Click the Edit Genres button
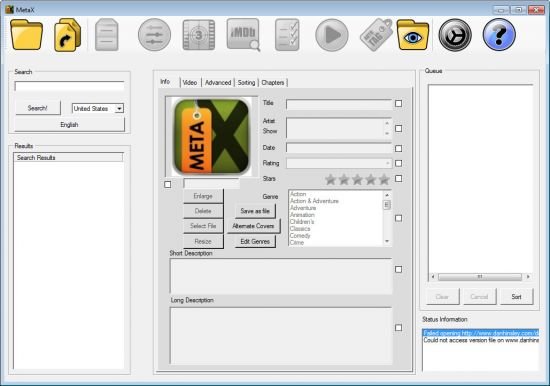This screenshot has width=550, height=386. [x=255, y=241]
